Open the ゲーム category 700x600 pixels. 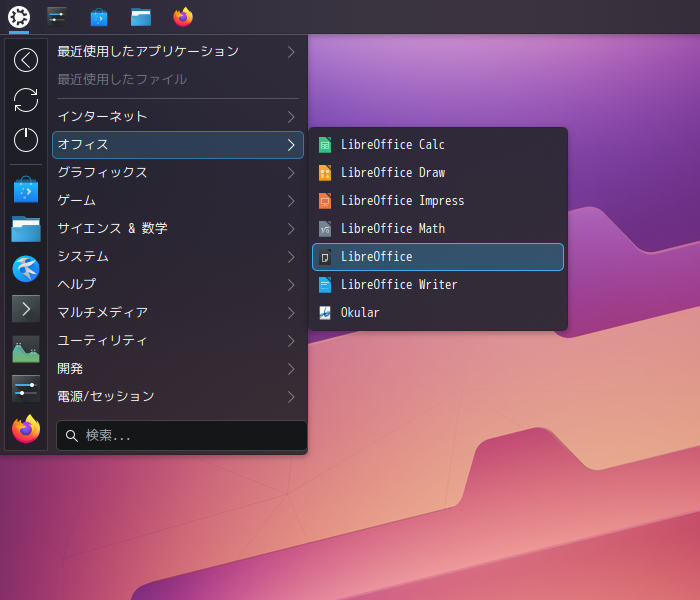[x=178, y=201]
